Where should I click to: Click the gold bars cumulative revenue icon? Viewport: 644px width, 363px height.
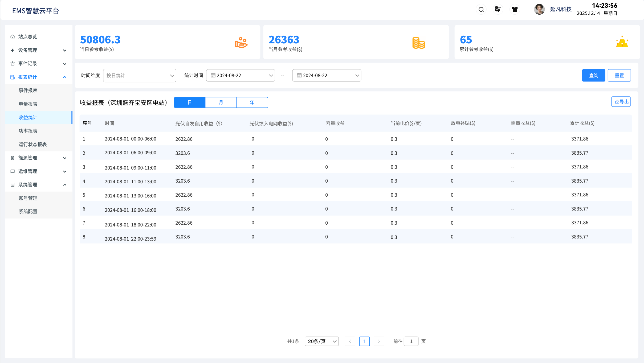(622, 42)
